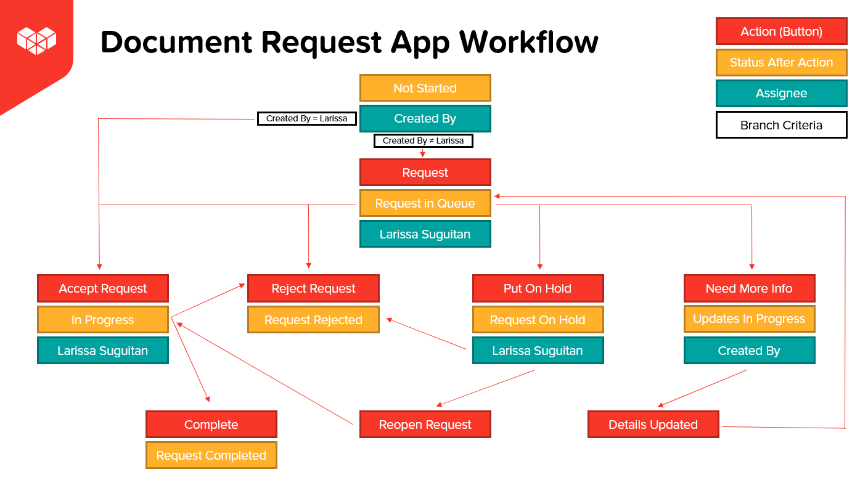Select the Action (Button) legend entry

(x=781, y=31)
